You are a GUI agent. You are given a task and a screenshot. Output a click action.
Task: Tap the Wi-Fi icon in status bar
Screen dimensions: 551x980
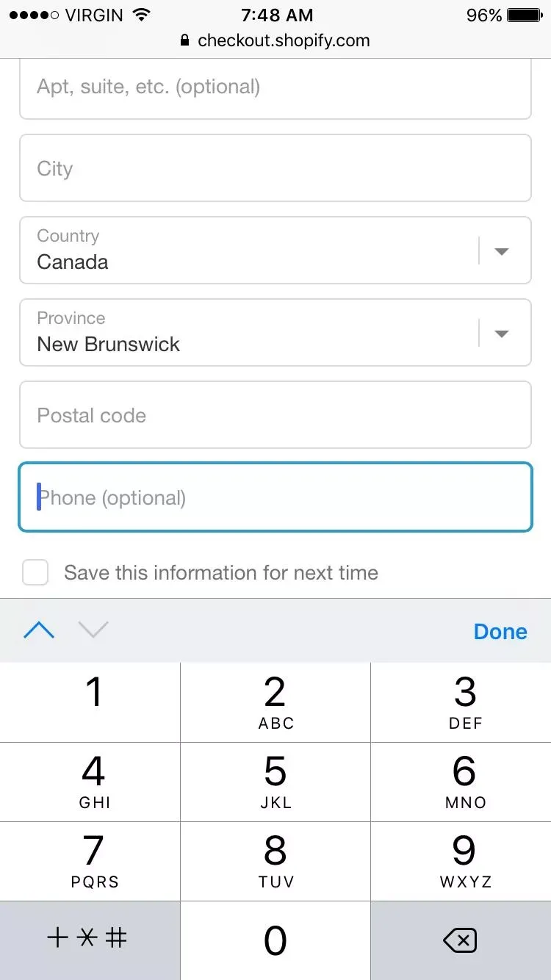point(142,15)
